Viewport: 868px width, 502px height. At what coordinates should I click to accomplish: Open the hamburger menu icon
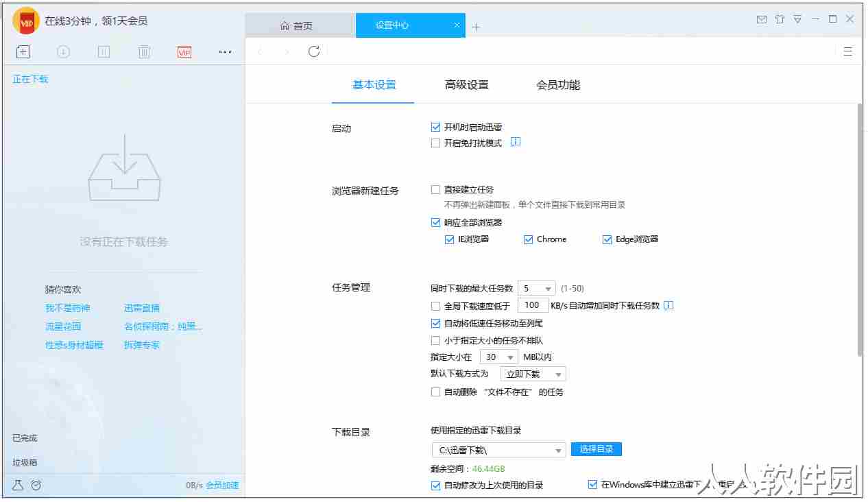pyautogui.click(x=848, y=51)
